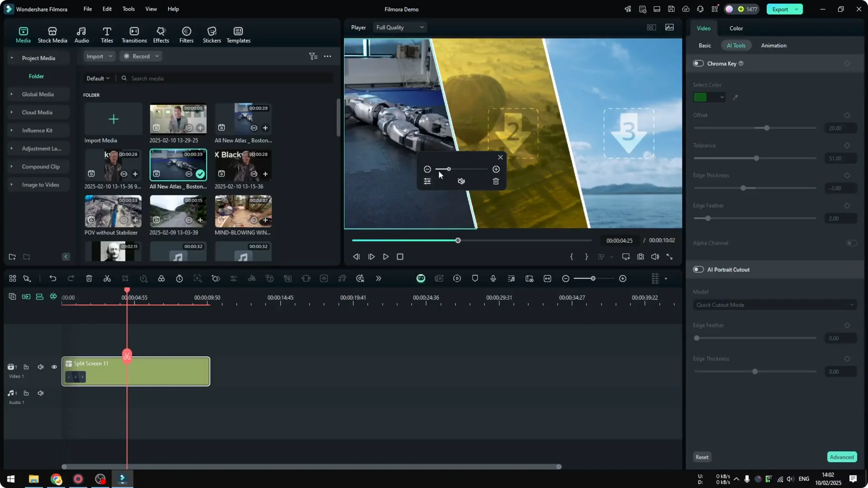Open the Full Quality player dropdown
868x488 pixels.
[400, 28]
